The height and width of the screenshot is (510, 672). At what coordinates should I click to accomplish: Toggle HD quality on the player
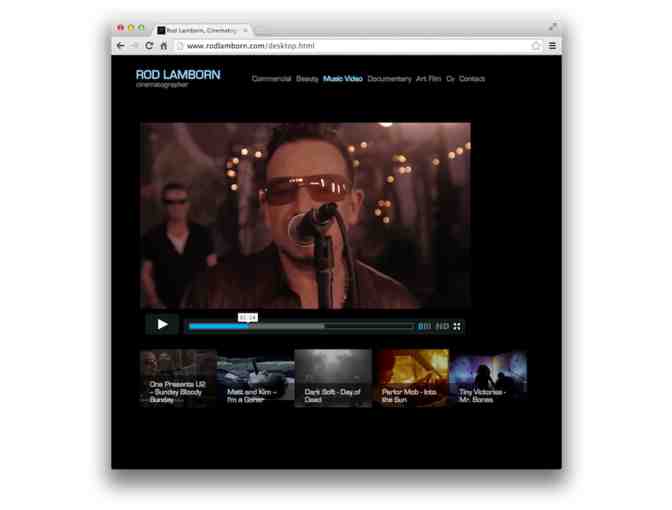click(x=442, y=326)
